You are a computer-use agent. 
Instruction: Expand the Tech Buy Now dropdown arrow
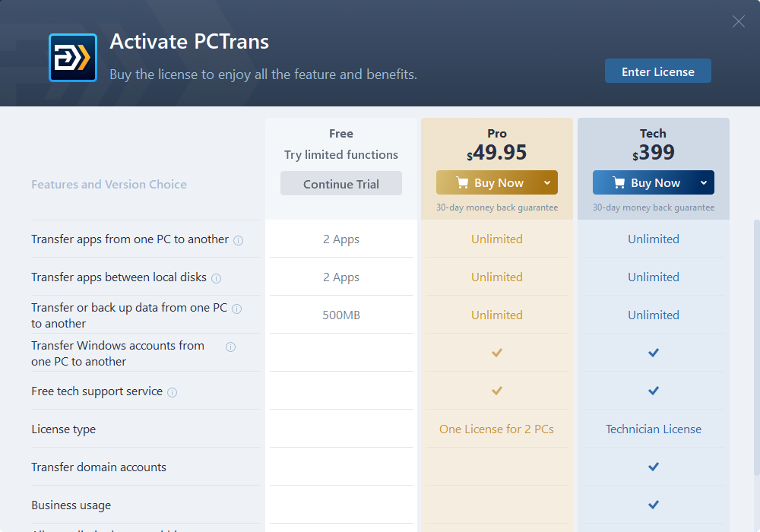click(x=704, y=183)
